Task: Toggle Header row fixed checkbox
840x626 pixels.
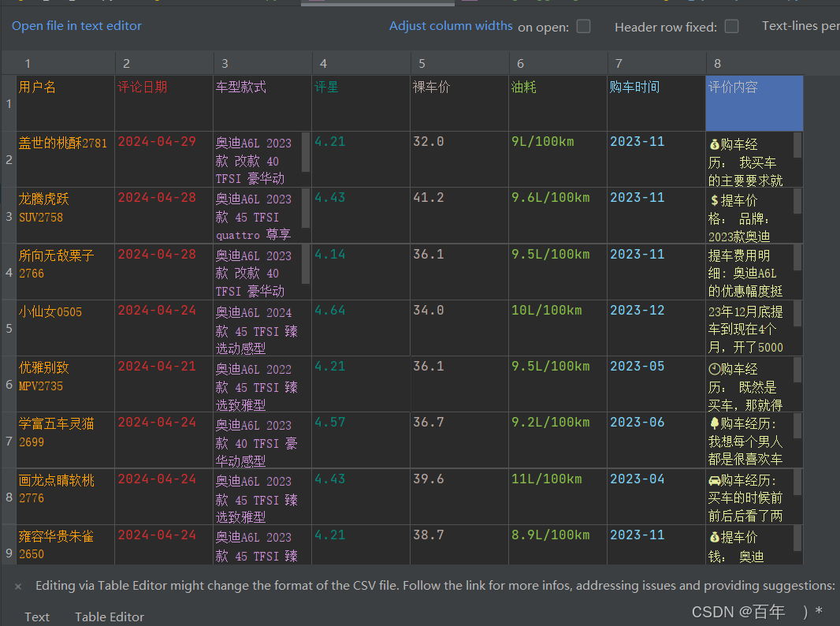Action: [731, 26]
